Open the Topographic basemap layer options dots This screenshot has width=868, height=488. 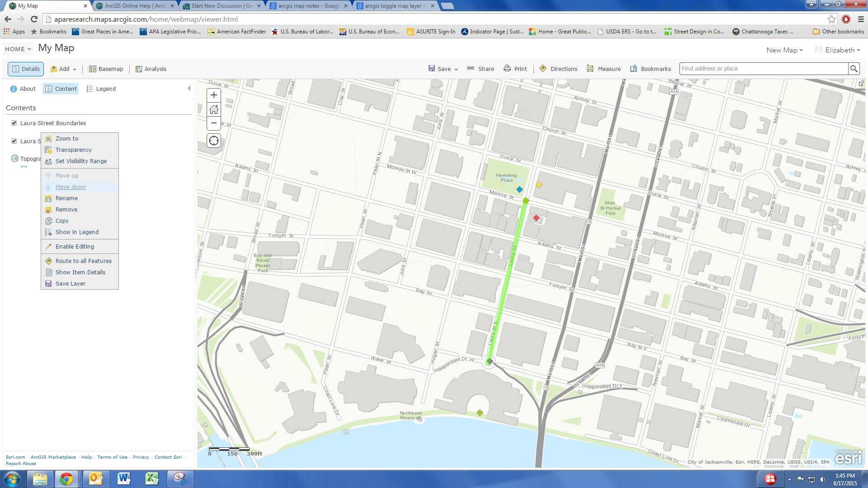[24, 167]
